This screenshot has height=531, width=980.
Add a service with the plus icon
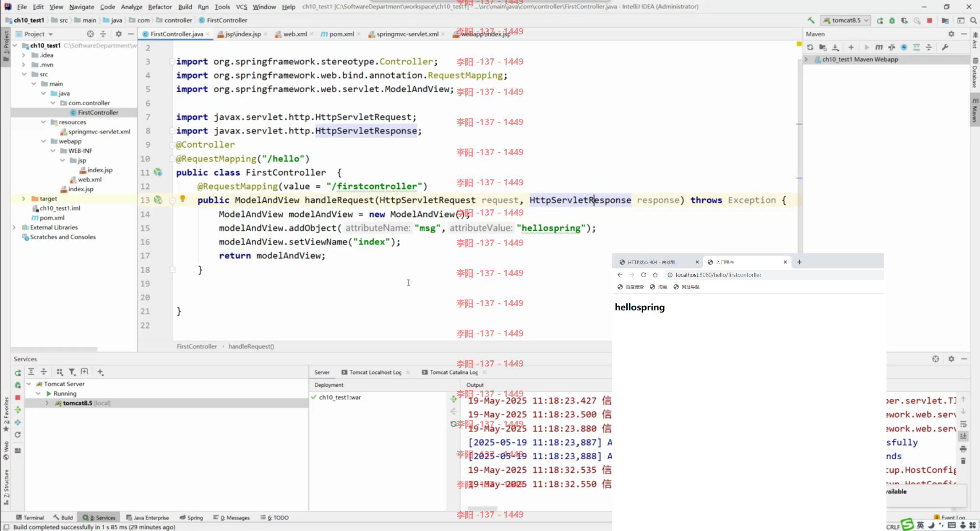100,372
